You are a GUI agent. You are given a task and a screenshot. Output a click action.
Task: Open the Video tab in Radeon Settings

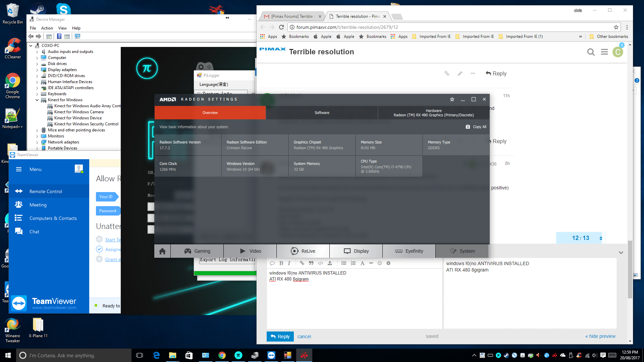click(x=250, y=251)
